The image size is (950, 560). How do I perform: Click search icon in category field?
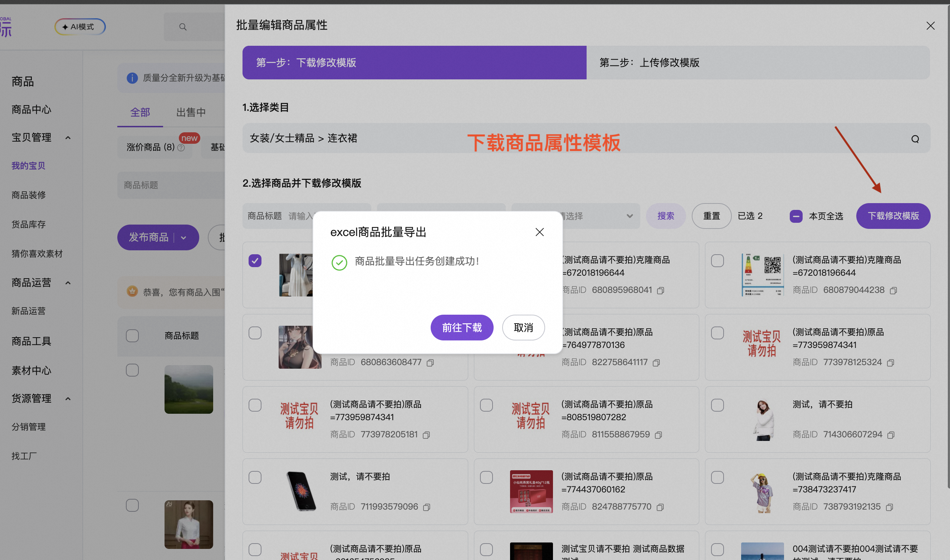tap(915, 139)
